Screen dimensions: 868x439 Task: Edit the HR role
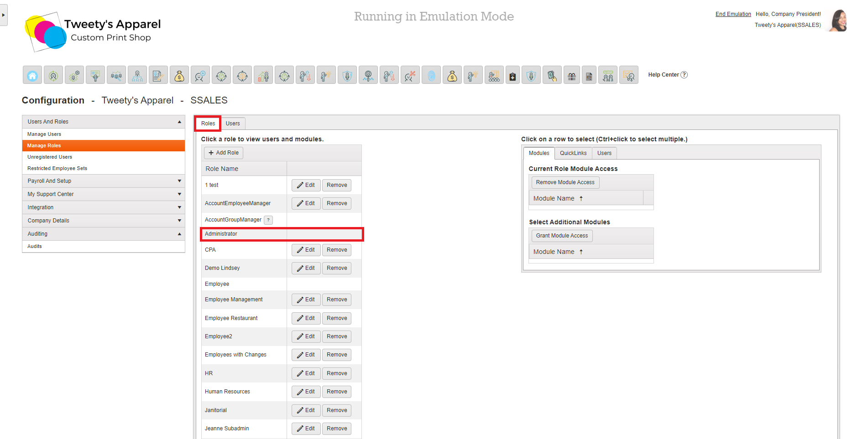coord(306,373)
